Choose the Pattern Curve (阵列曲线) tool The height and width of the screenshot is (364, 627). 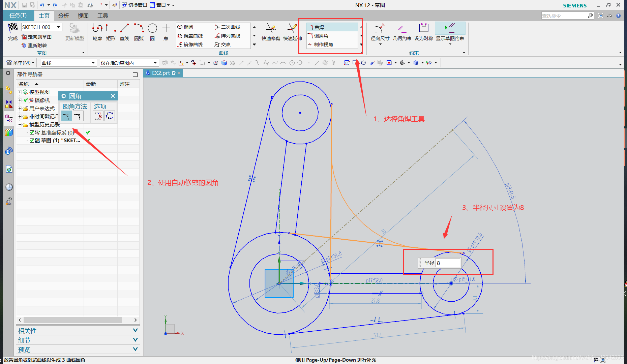pyautogui.click(x=228, y=36)
